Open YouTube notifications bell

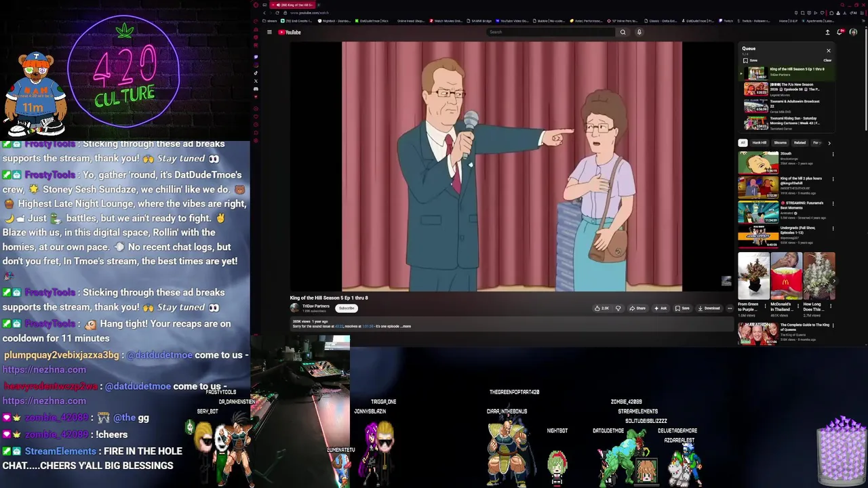840,32
